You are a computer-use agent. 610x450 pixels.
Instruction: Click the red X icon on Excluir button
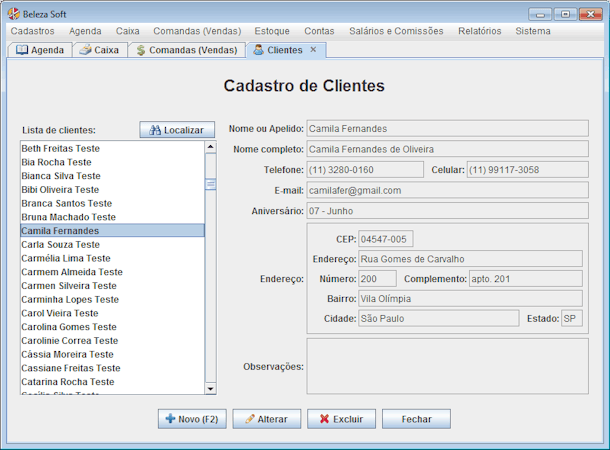click(324, 418)
